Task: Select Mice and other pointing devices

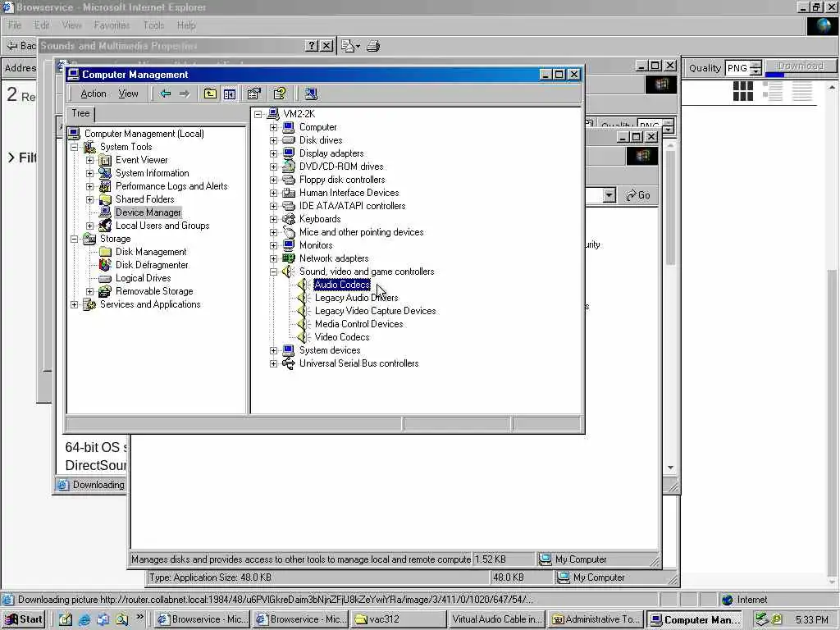Action: pyautogui.click(x=361, y=232)
